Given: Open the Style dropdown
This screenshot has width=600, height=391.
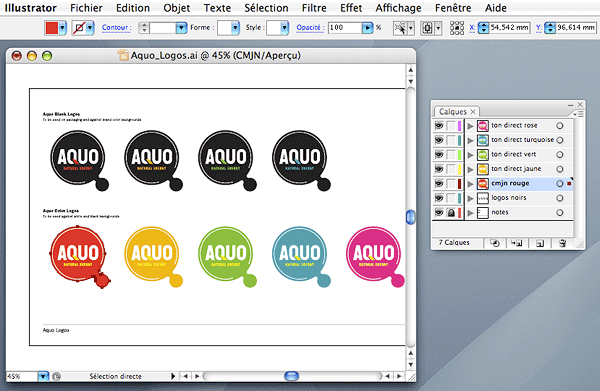Looking at the screenshot, I should click(284, 28).
